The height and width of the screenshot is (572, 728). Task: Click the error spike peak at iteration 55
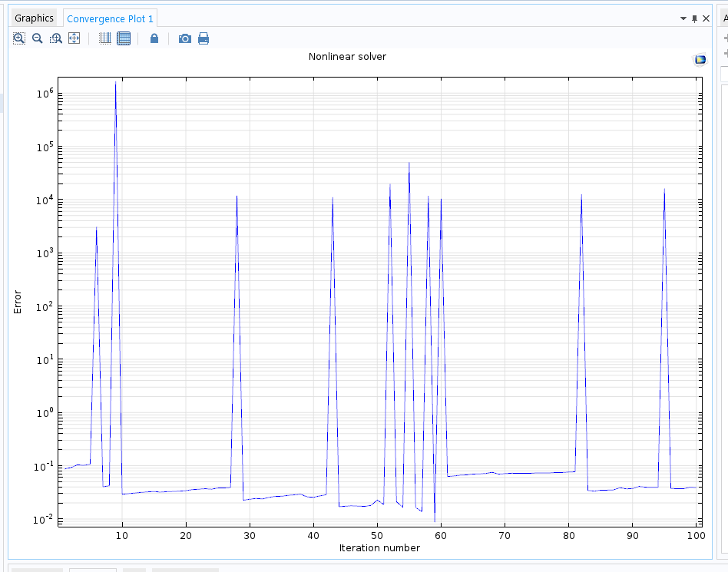tap(409, 164)
